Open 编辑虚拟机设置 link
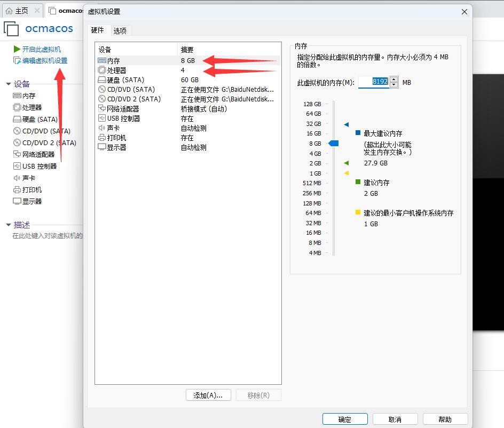504x428 pixels. 45,61
